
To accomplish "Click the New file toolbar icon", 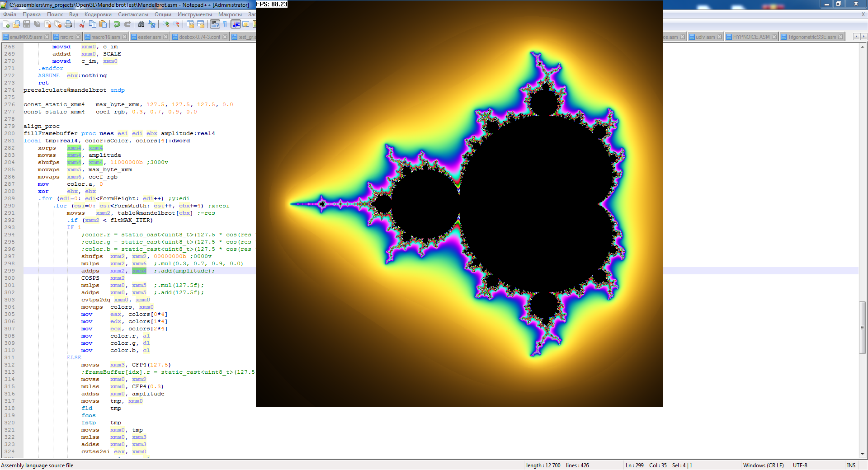I will pos(6,24).
